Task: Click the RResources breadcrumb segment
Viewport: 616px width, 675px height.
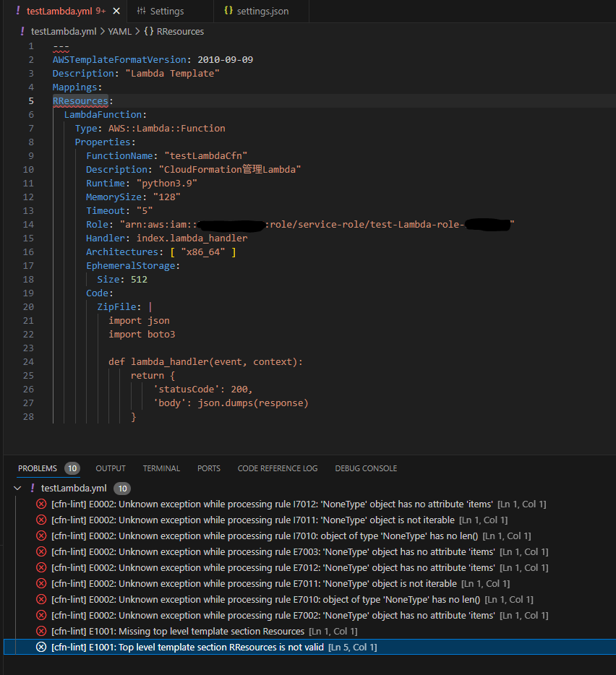Action: [180, 31]
